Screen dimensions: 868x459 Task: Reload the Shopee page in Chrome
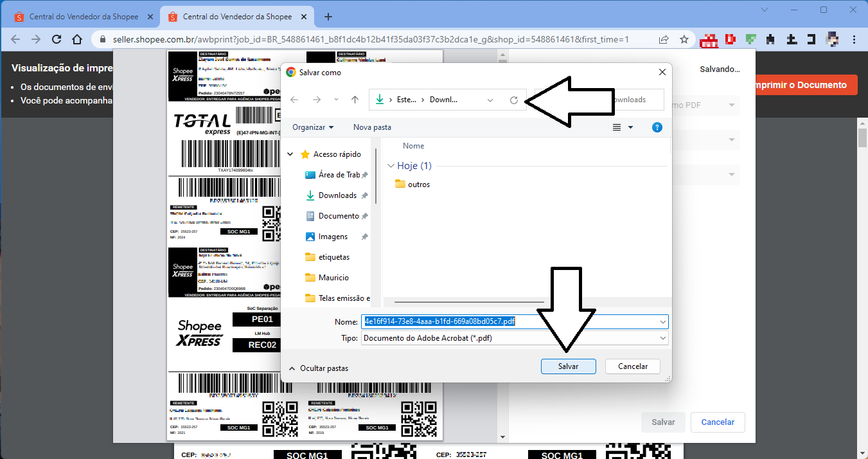[57, 39]
